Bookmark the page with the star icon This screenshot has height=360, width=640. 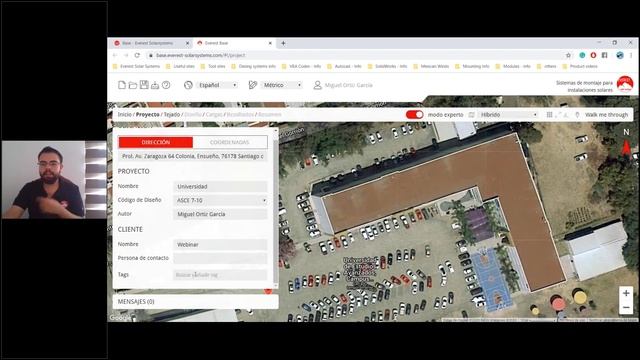point(568,55)
